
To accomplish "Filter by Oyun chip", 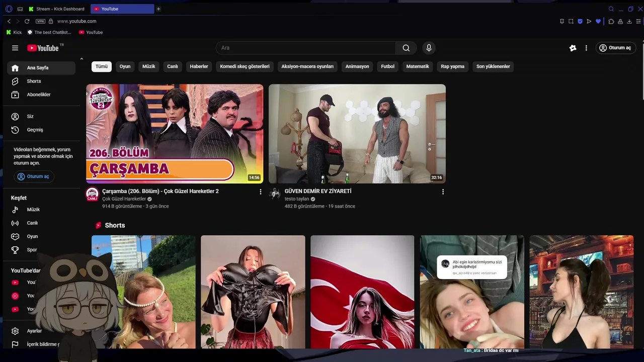I will (125, 66).
